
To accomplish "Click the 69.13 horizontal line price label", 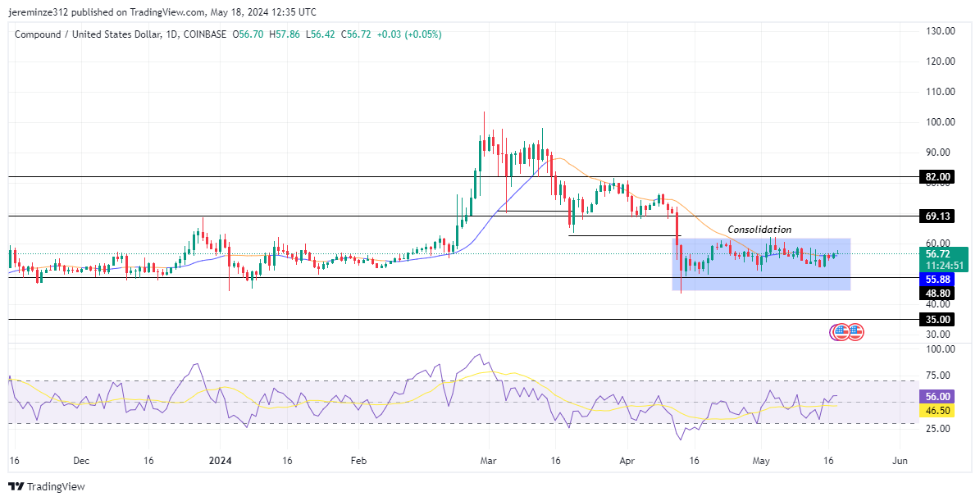I will tap(938, 216).
